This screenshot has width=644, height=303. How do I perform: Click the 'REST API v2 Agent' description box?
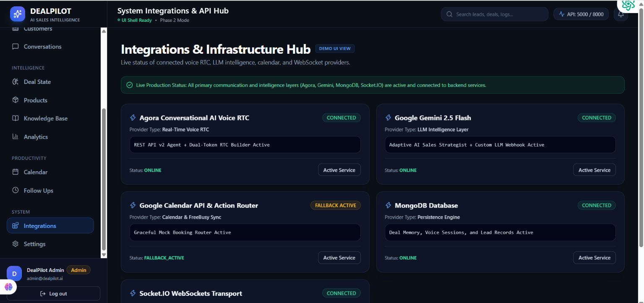pos(245,145)
